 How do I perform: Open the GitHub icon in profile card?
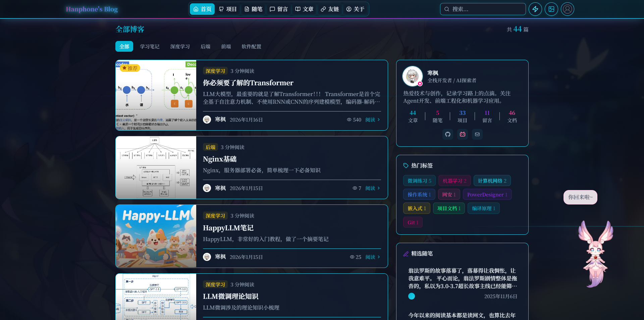pos(448,134)
